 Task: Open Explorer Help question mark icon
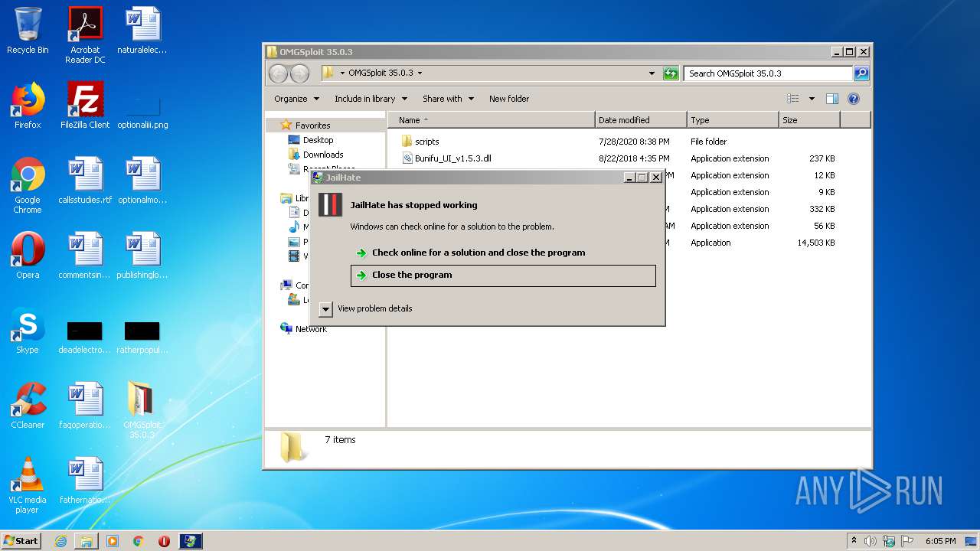tap(854, 99)
